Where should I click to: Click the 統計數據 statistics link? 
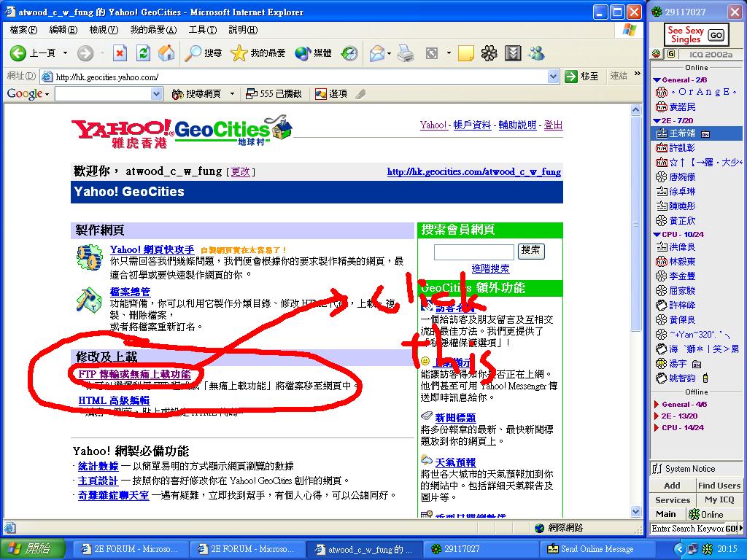pyautogui.click(x=98, y=466)
